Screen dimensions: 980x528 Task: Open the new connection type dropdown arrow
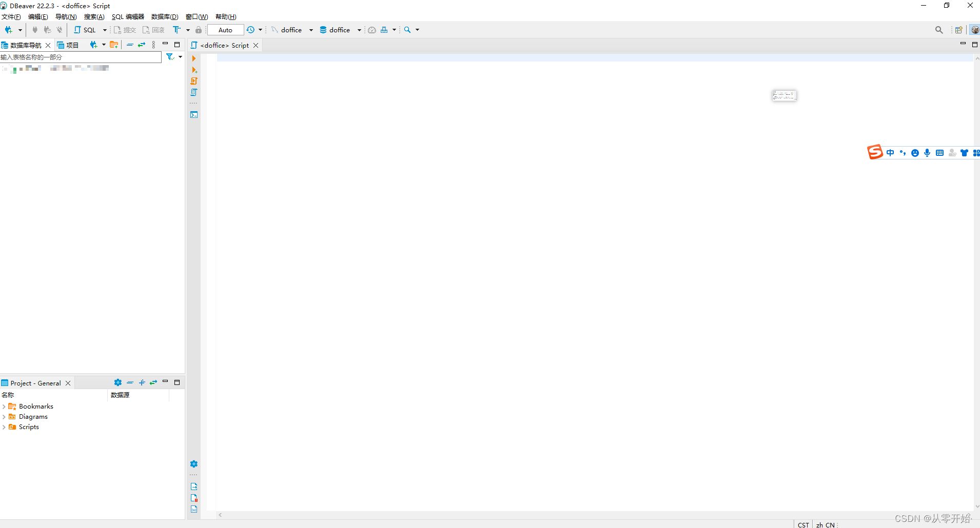point(20,30)
